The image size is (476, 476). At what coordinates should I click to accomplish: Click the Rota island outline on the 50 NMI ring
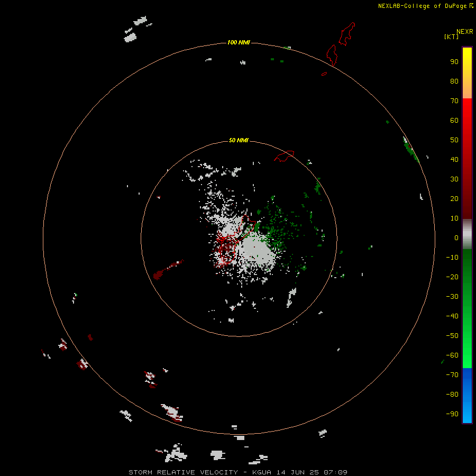coord(284,156)
